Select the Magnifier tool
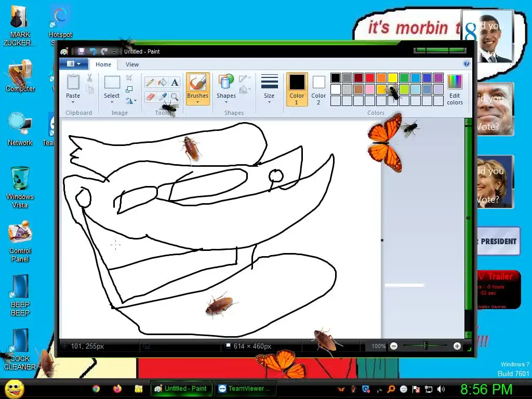532x399 pixels. 175,97
